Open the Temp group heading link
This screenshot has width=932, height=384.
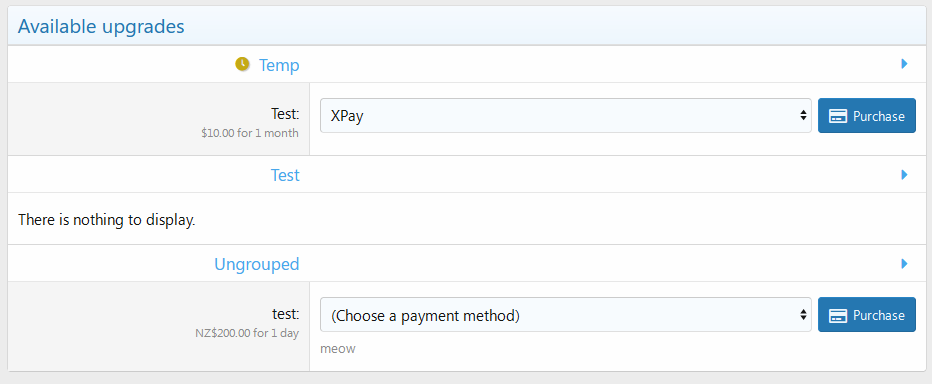click(279, 65)
